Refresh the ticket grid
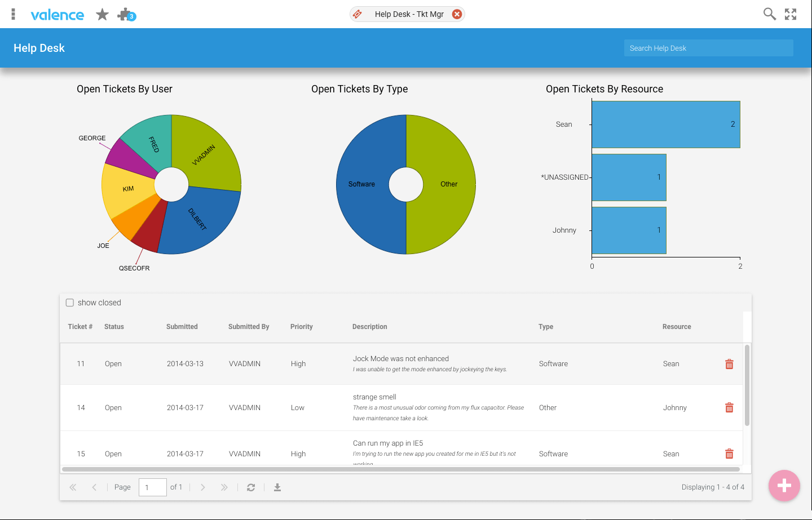 coord(251,487)
